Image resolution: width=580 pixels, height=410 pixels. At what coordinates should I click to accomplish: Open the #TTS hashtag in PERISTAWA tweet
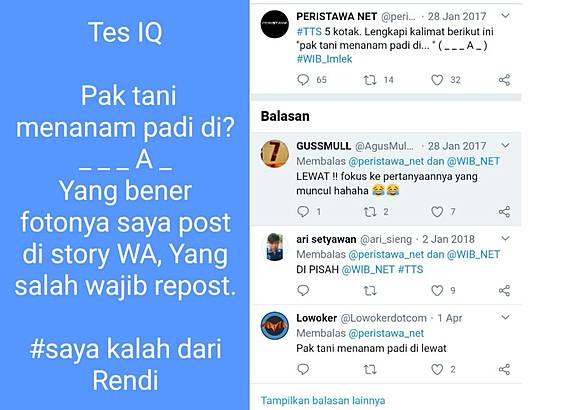click(x=309, y=31)
